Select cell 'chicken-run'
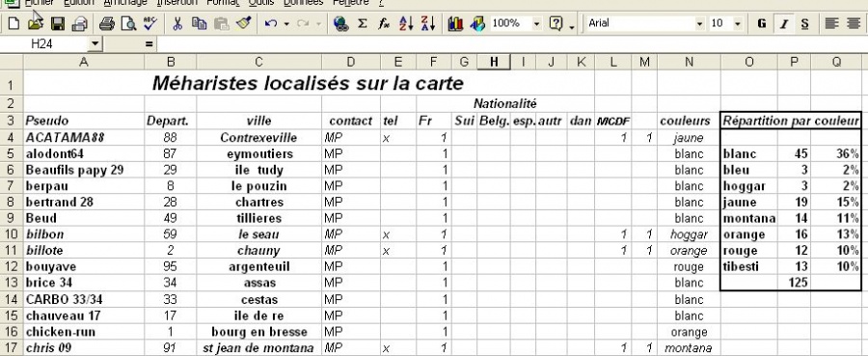 [x=84, y=332]
